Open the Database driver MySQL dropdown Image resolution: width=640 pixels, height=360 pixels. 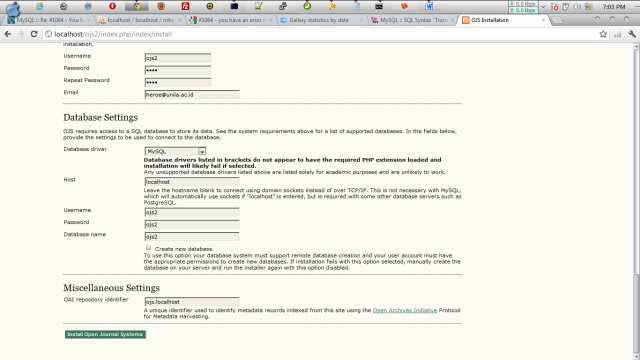(175, 151)
